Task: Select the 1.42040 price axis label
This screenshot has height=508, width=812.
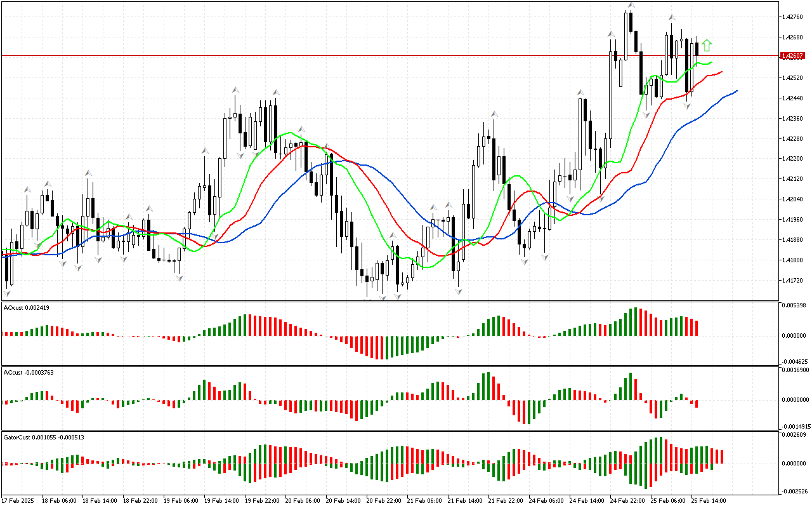Action: point(794,199)
